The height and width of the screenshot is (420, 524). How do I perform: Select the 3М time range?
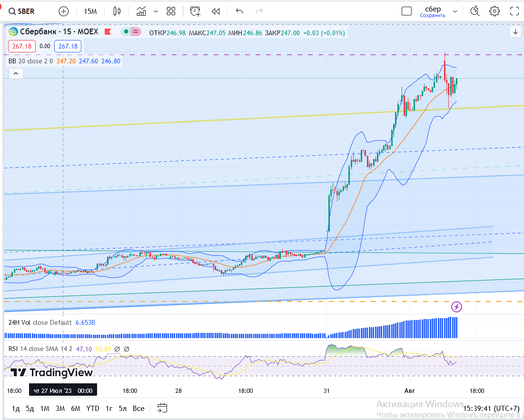click(x=60, y=408)
